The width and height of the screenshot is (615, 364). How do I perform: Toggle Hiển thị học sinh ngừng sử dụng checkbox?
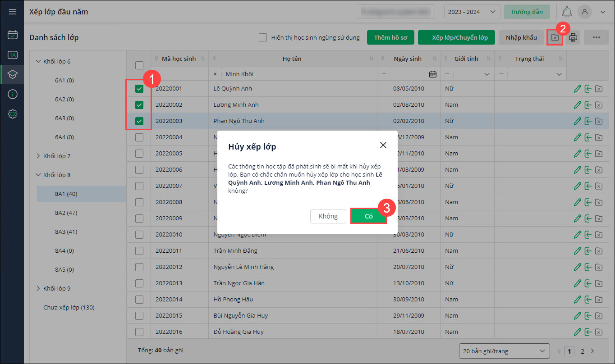(x=263, y=37)
